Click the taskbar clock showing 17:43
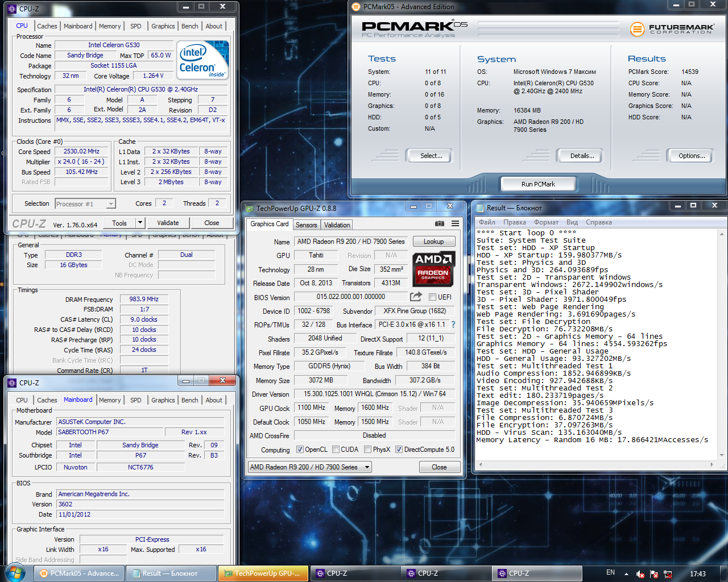Viewport: 728px width, 582px height. pos(697,574)
